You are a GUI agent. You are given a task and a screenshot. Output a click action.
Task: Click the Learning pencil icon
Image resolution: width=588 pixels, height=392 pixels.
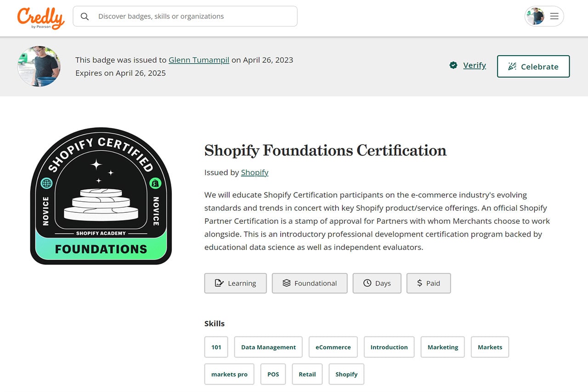point(220,283)
